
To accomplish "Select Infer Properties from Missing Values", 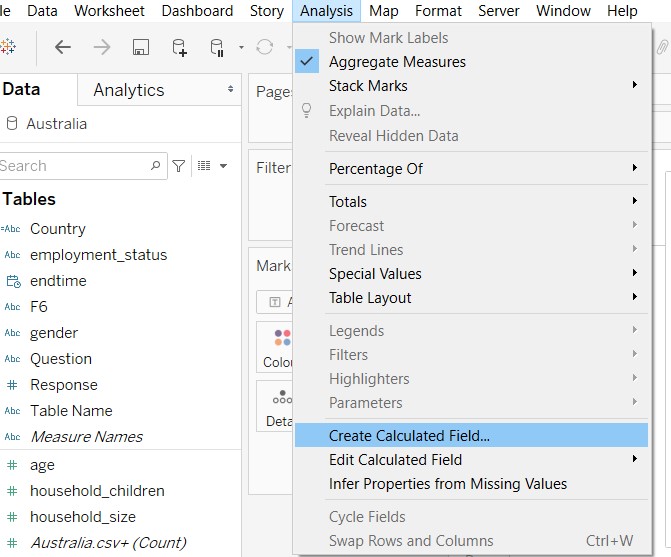I will 472,483.
